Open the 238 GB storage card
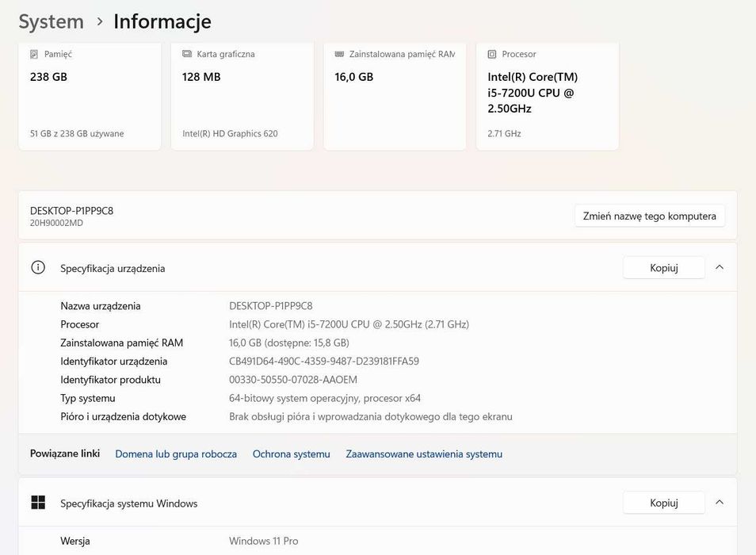This screenshot has width=756, height=555. 89,95
